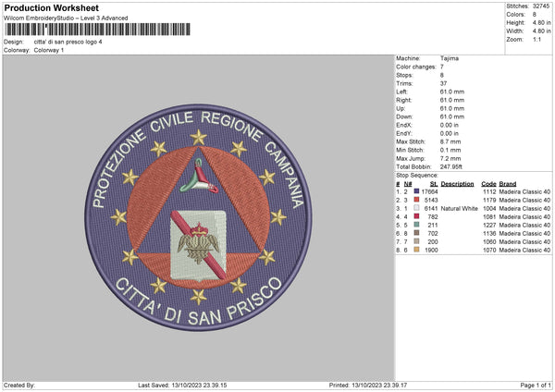Image resolution: width=555 pixels, height=392 pixels.
Task: Select stitch count 5143 in row 2
Action: click(431, 200)
